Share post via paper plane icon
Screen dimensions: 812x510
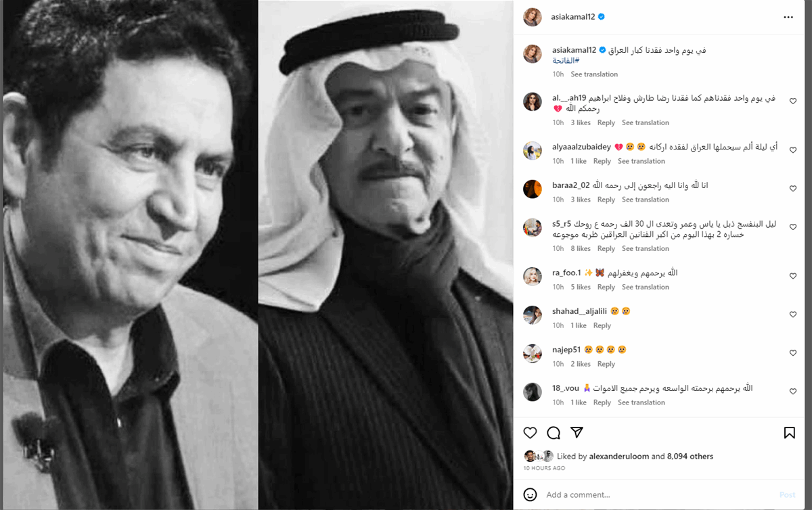577,433
